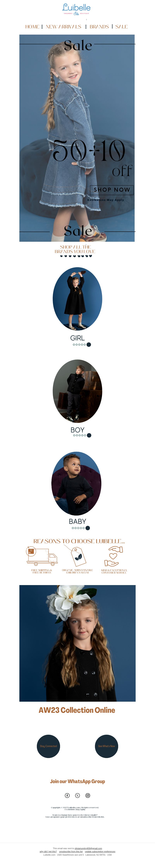Select the BABY category oval image

coord(76,483)
